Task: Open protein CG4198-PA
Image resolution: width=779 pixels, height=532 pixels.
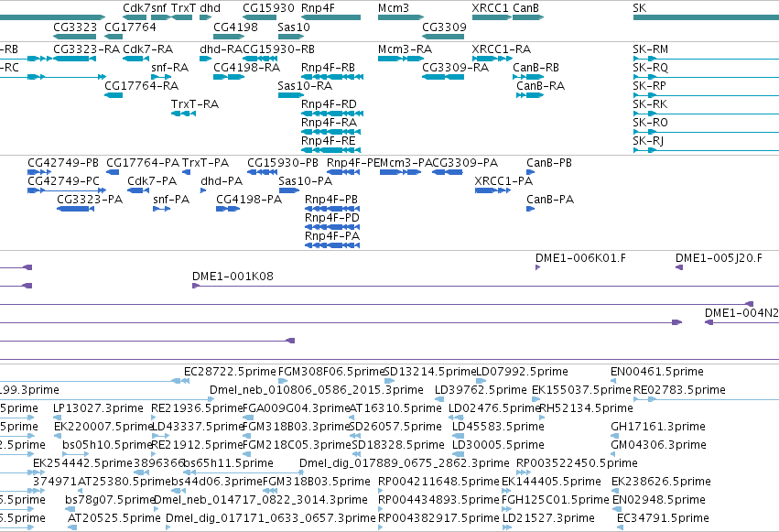Action: pos(249,200)
